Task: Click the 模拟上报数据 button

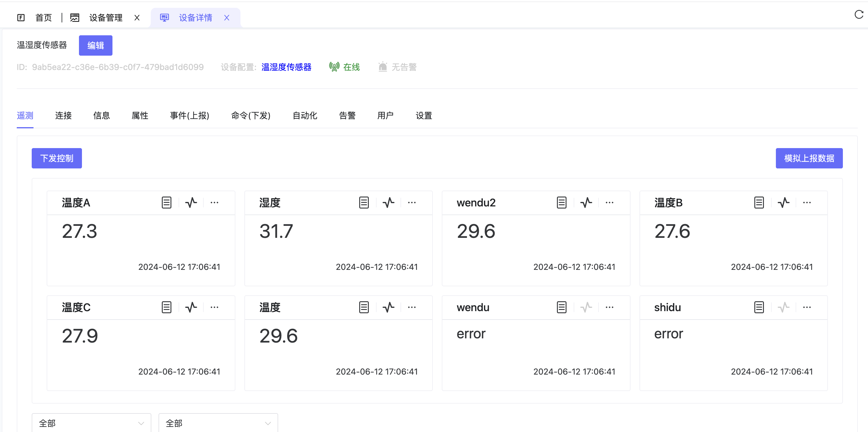Action: (x=809, y=158)
